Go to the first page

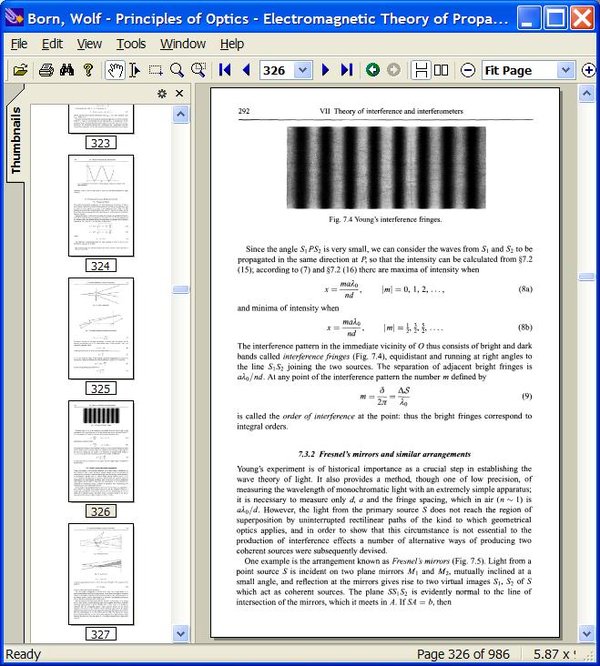(x=225, y=70)
